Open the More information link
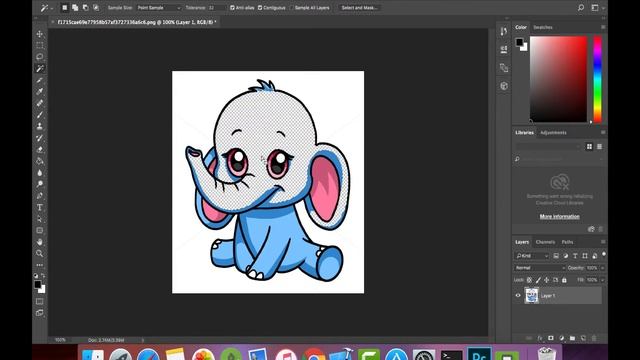The height and width of the screenshot is (360, 640). 560,217
